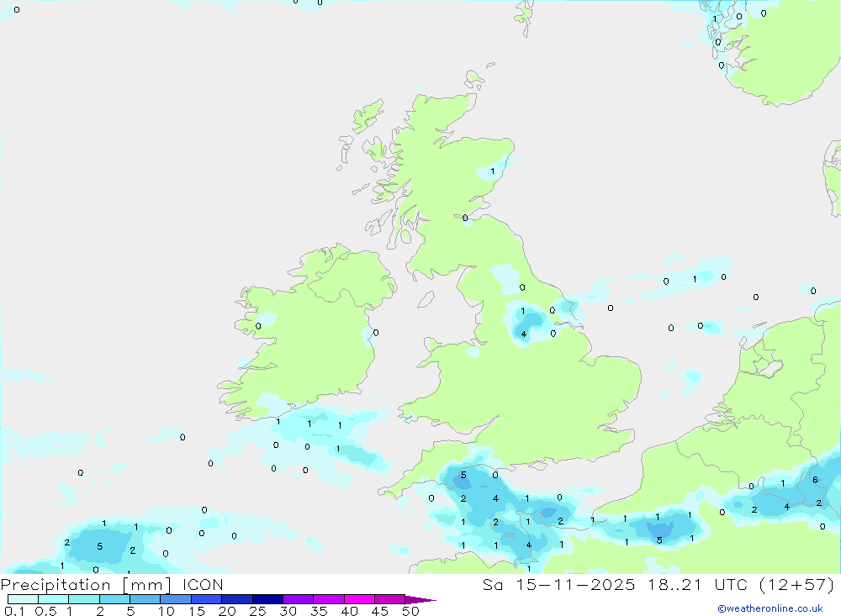Click the 2–5 mm legend color swatch

click(x=114, y=599)
